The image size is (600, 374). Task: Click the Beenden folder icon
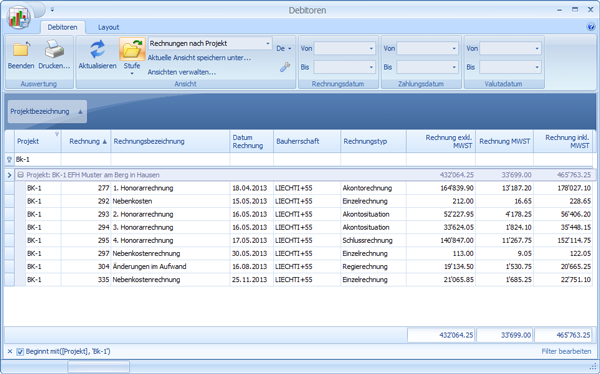pos(21,49)
